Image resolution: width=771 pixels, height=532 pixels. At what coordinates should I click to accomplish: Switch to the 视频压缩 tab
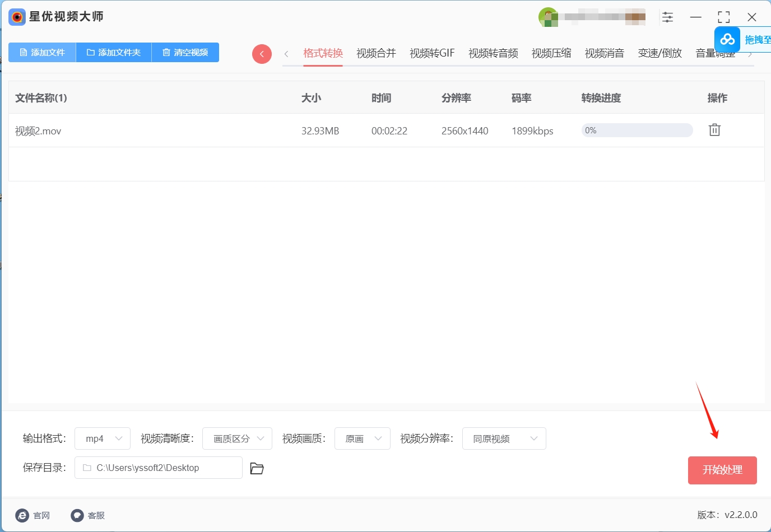551,53
